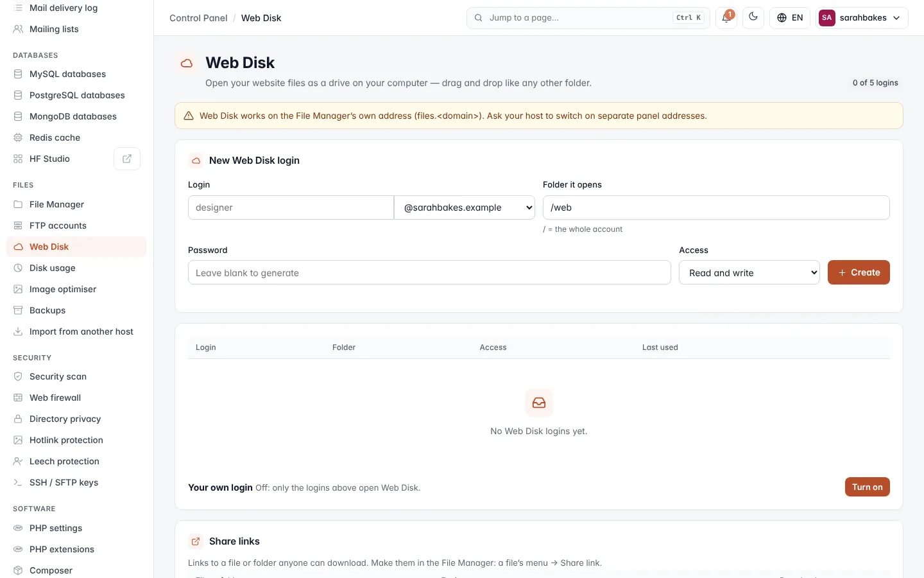Open Mailing lists page
Image resolution: width=924 pixels, height=578 pixels.
point(76,29)
